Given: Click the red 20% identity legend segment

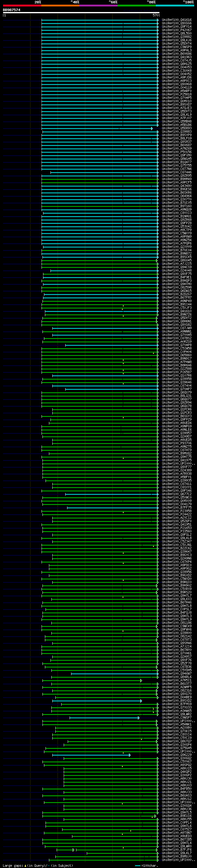Looking at the screenshot, I should (22, 6).
